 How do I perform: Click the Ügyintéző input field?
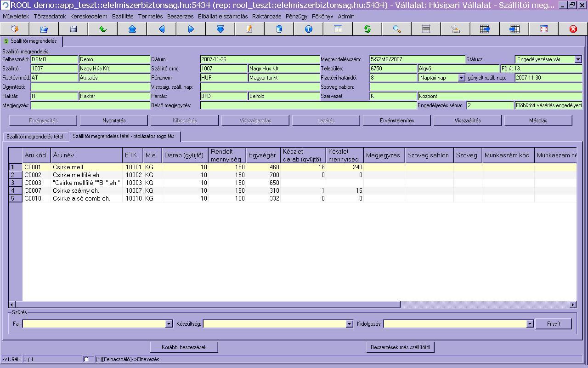pyautogui.click(x=90, y=87)
